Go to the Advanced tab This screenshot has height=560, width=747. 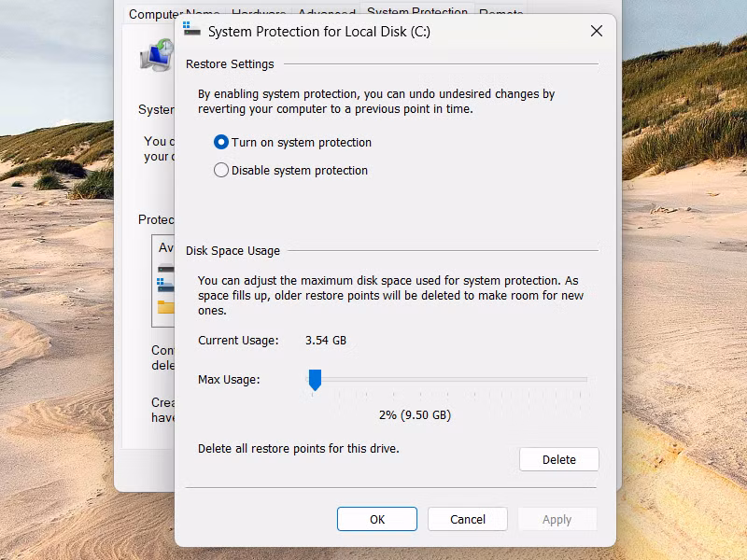click(x=326, y=15)
